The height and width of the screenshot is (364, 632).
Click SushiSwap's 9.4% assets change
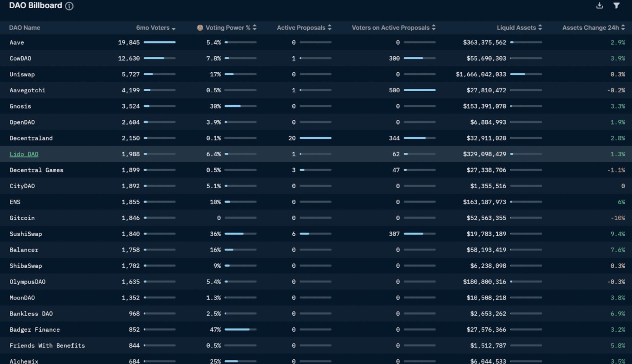tap(618, 234)
